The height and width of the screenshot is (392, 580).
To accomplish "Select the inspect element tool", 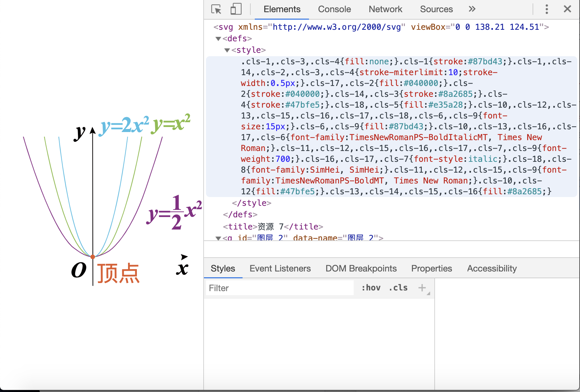I will click(216, 9).
